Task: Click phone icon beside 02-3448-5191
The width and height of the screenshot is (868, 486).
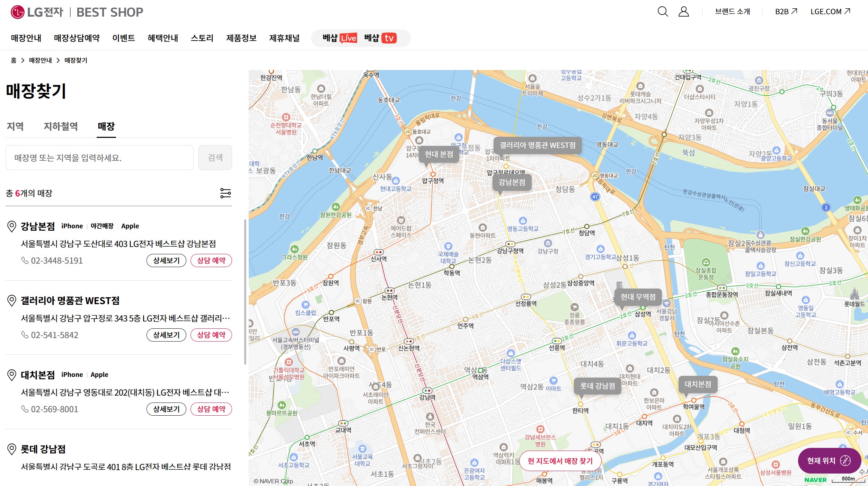Action: (25, 260)
